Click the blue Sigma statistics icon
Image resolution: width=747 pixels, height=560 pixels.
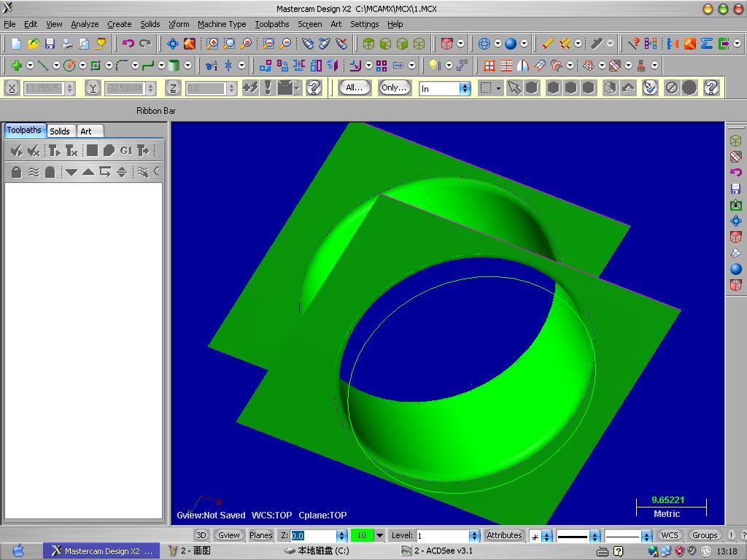point(706,44)
